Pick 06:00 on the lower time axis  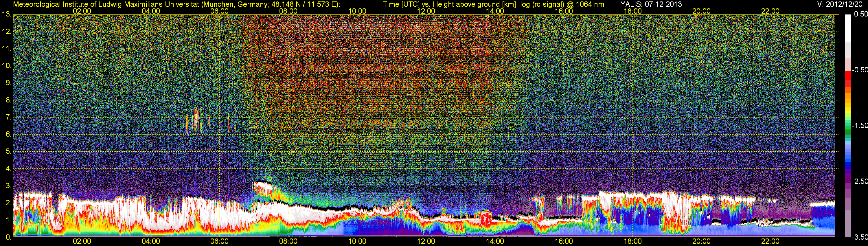(219, 241)
